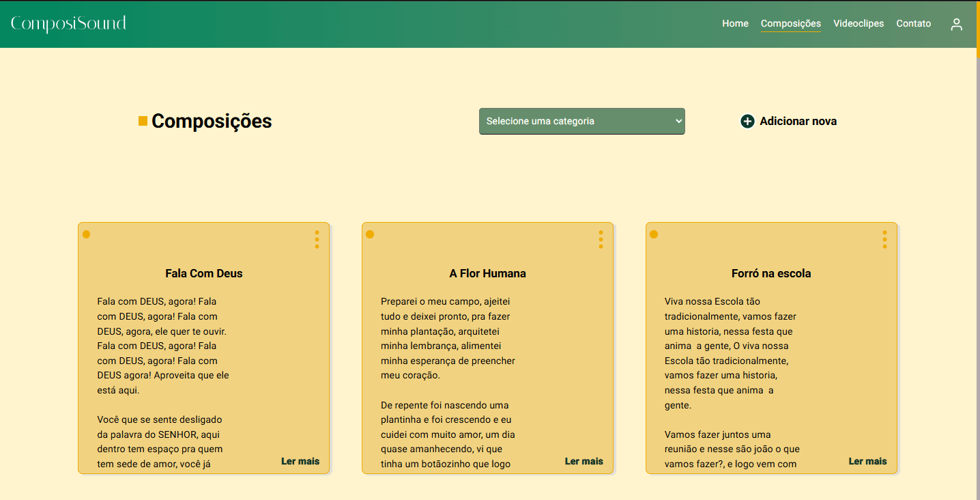Open three-dot menu on A Flor Humana card
The width and height of the screenshot is (980, 500).
click(x=601, y=239)
